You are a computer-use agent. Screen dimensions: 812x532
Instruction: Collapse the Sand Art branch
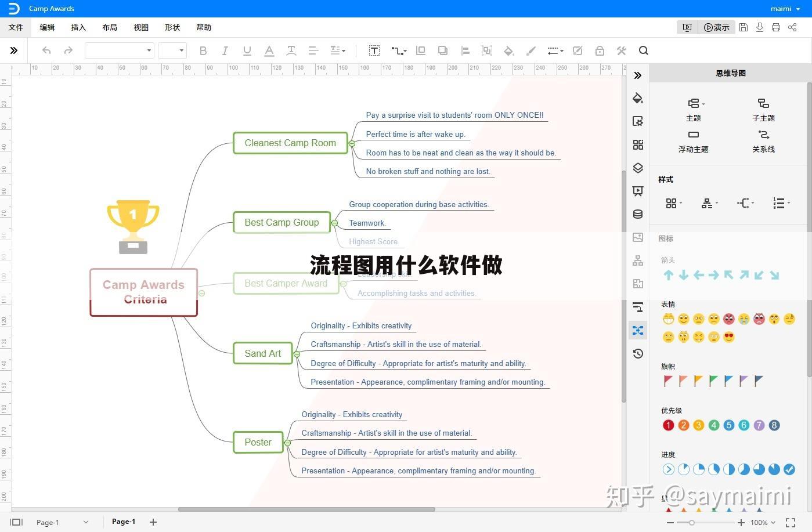(x=297, y=354)
